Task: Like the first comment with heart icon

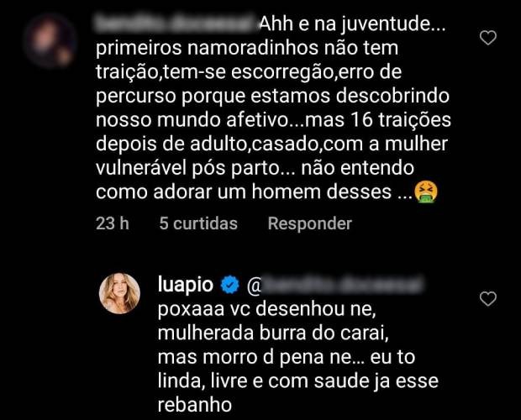Action: [x=487, y=38]
